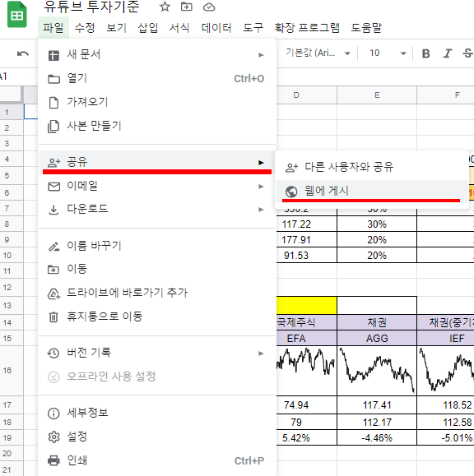Toggle Strikethrough formatting
This screenshot has width=474, height=476.
click(467, 53)
